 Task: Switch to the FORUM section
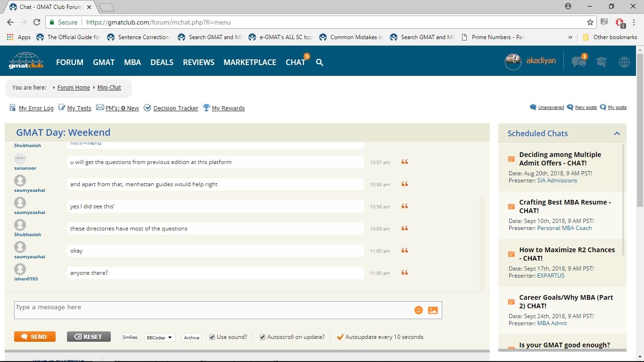69,62
